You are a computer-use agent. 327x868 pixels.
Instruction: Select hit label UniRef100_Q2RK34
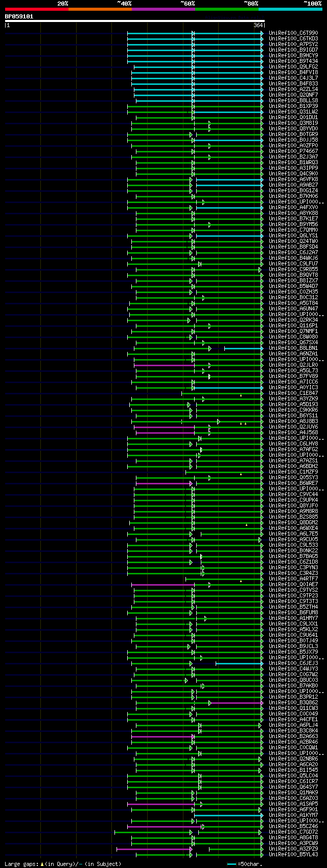click(293, 320)
